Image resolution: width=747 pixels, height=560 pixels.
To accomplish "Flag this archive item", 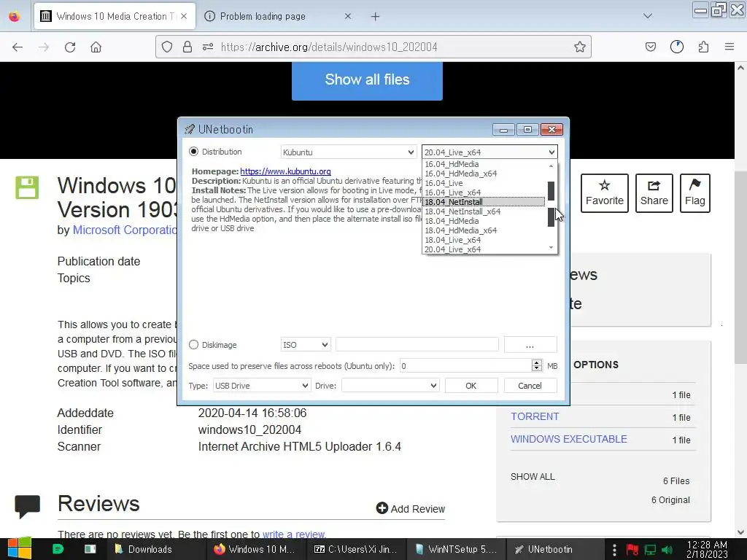I will tap(695, 192).
